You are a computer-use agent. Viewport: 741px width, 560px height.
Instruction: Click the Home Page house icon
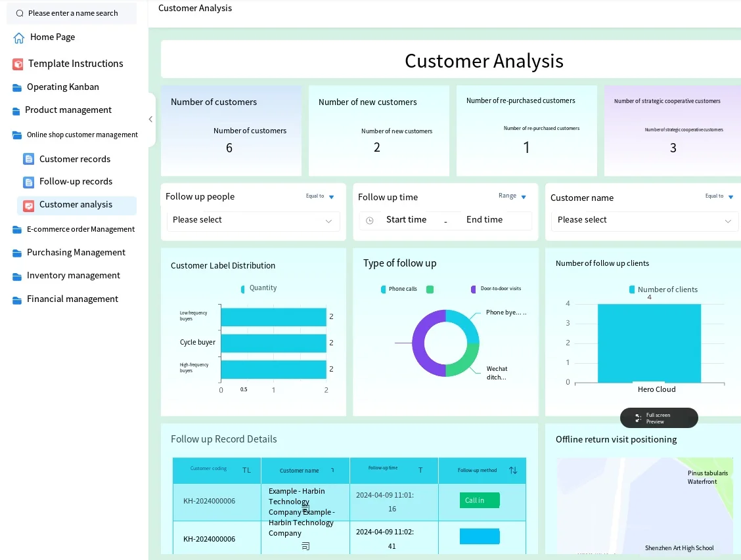tap(19, 37)
